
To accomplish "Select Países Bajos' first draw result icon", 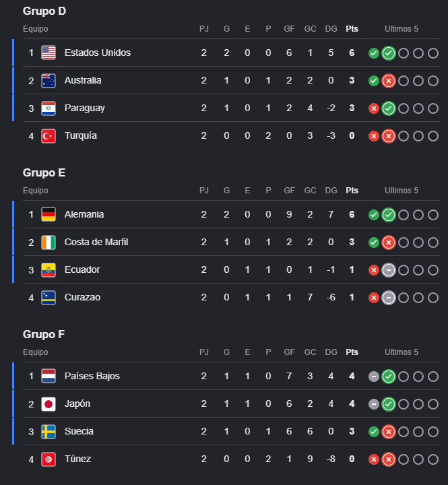I will click(374, 377).
